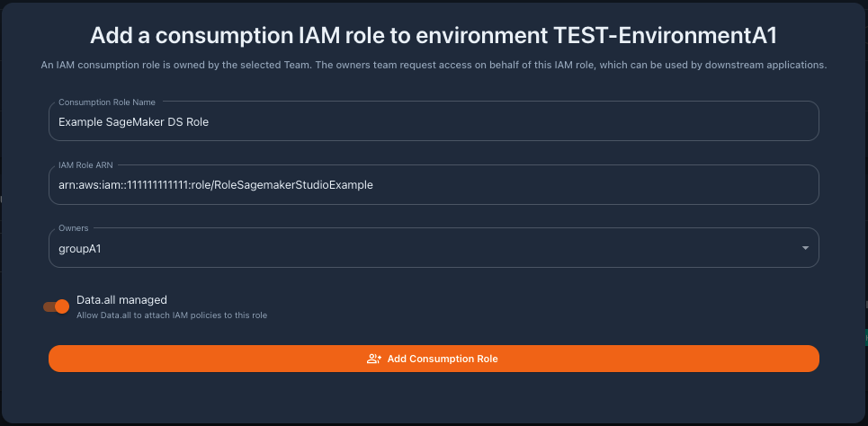Click the "Allow Data.all to attach IAM policies" helper text

172,315
